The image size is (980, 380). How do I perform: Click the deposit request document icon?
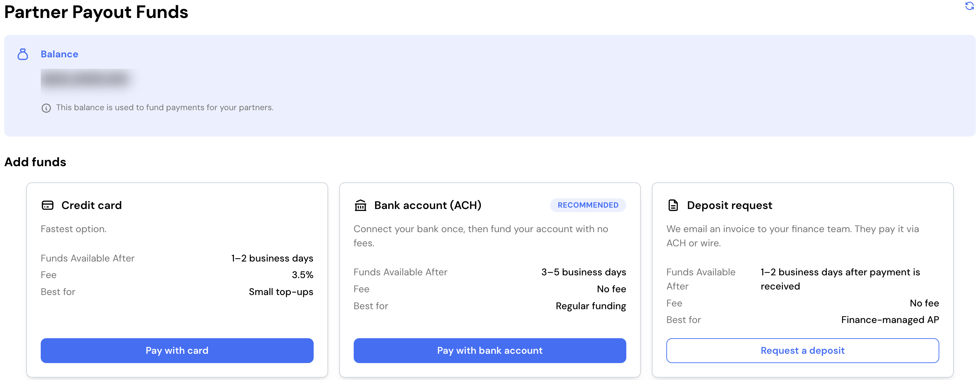(673, 205)
